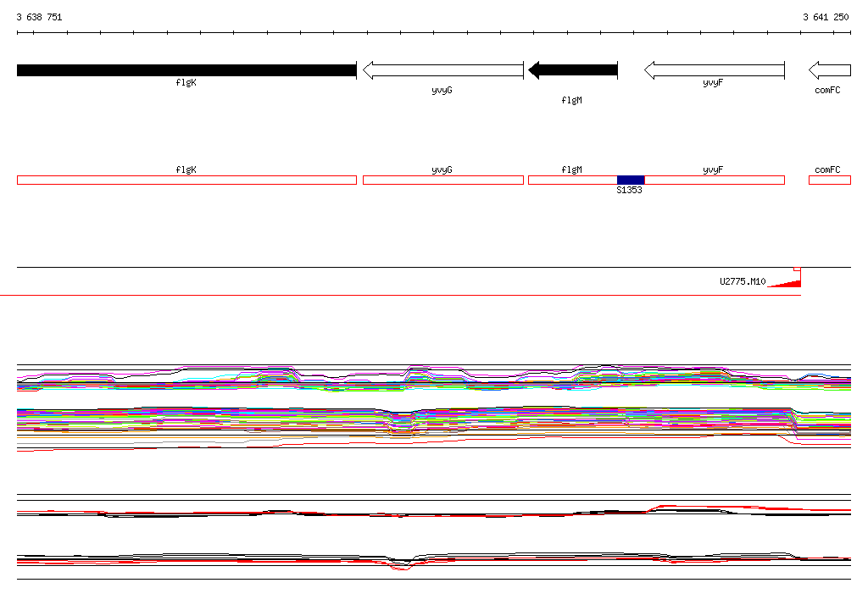
Task: Click comFC label under gene arrow
Action: (x=827, y=90)
